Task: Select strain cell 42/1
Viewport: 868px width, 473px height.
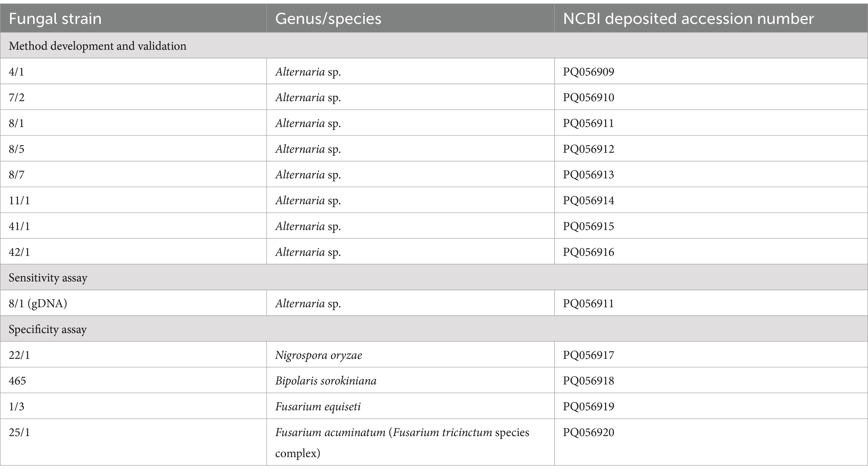Action: 133,251
